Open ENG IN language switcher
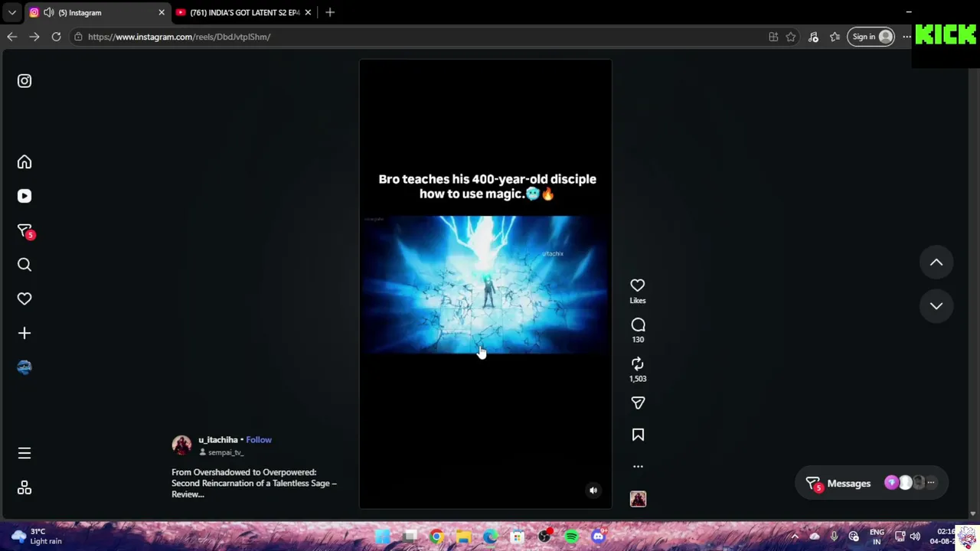The image size is (980, 551). [x=877, y=536]
